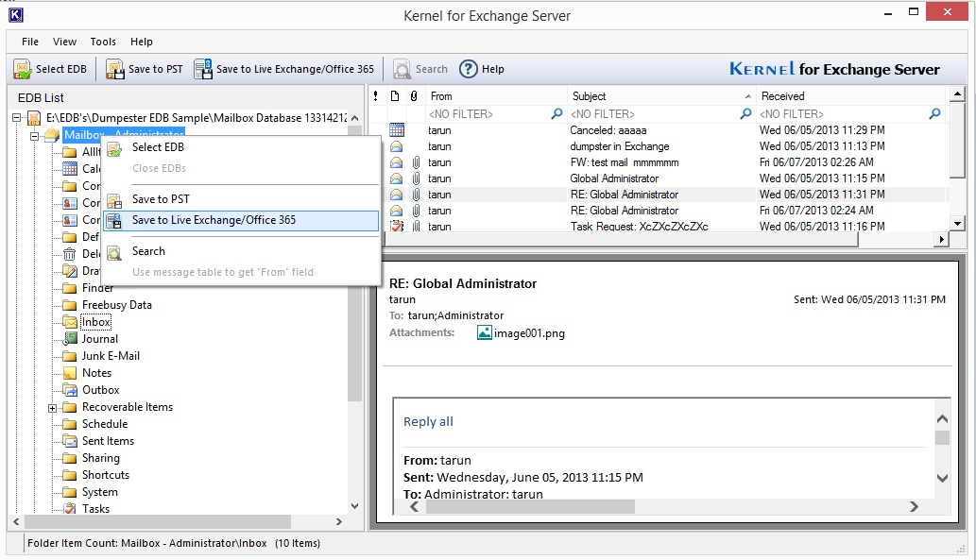Sort by Subject column header
This screenshot has height=560, width=976.
coord(660,95)
